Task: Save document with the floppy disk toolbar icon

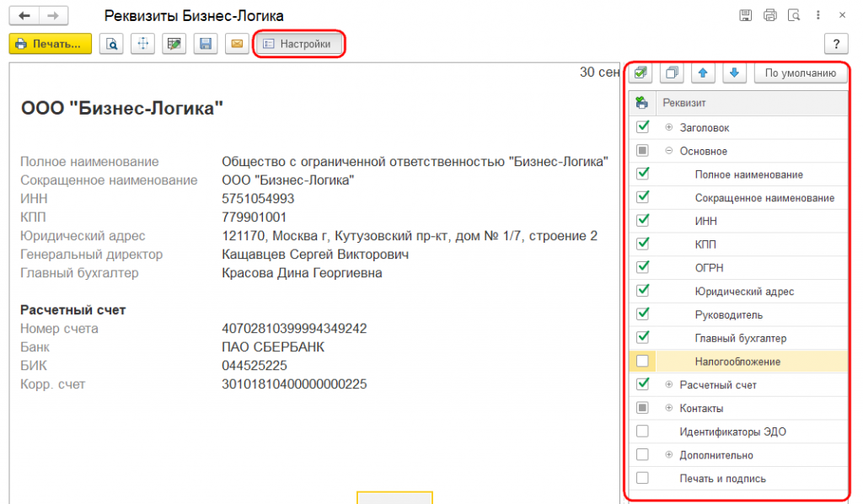Action: click(x=206, y=44)
